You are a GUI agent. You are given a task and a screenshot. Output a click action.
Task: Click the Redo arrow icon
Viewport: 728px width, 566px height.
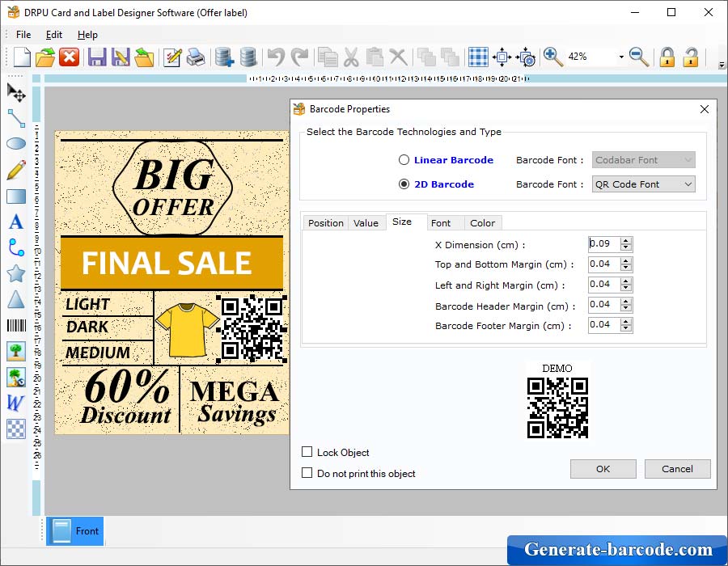(x=299, y=57)
